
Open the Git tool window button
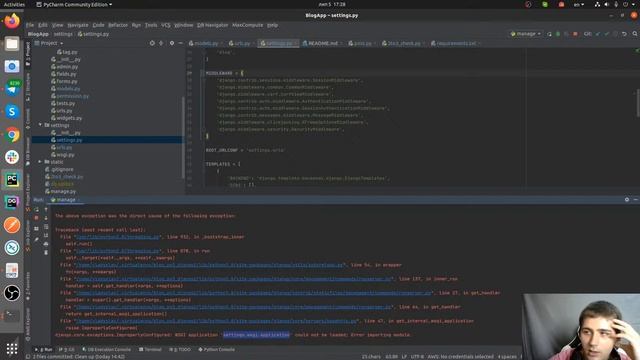pyautogui.click(x=67, y=350)
